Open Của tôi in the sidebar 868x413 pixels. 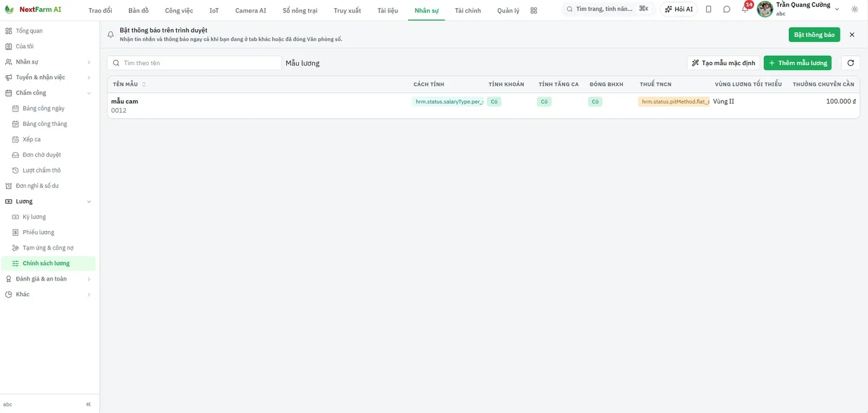click(49, 47)
